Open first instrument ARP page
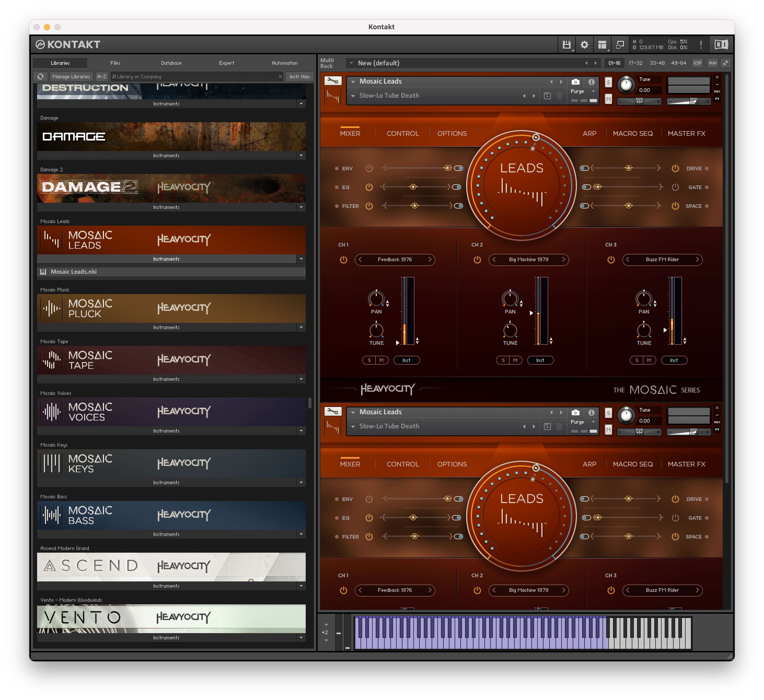Screen dimensions: 764x700 (589, 133)
